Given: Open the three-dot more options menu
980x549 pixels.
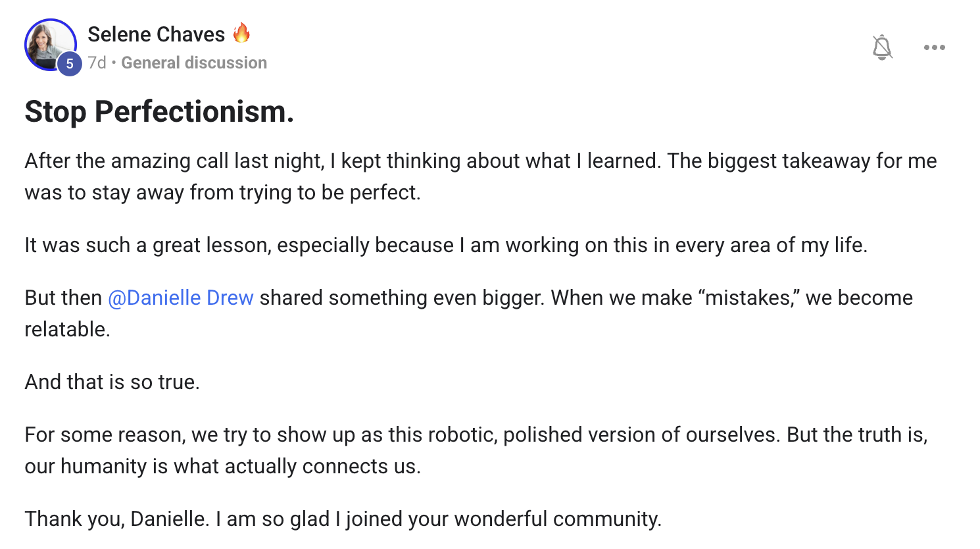Looking at the screenshot, I should click(934, 47).
